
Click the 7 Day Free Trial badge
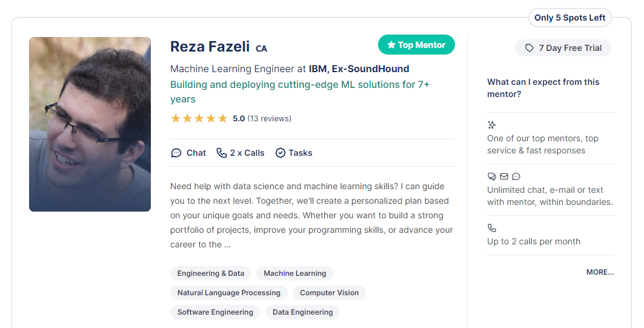pos(563,48)
